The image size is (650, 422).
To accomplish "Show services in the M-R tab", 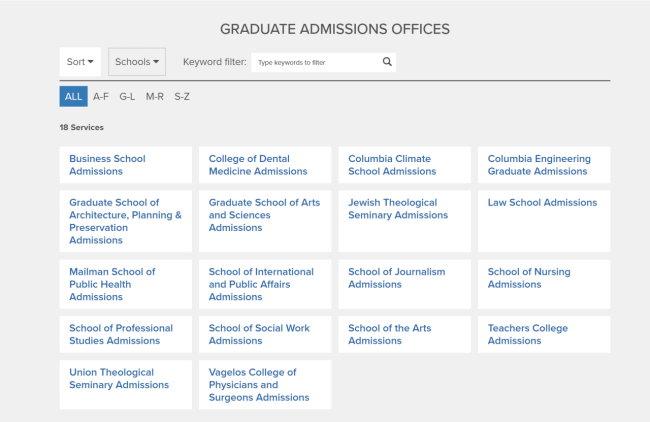I will click(x=155, y=97).
